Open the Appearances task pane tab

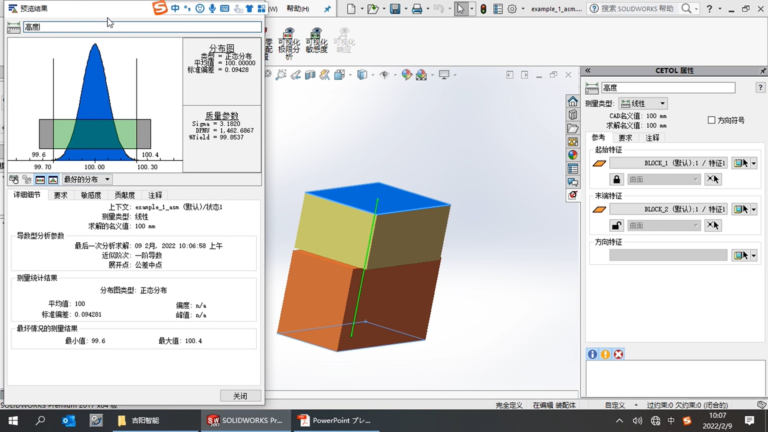[573, 155]
